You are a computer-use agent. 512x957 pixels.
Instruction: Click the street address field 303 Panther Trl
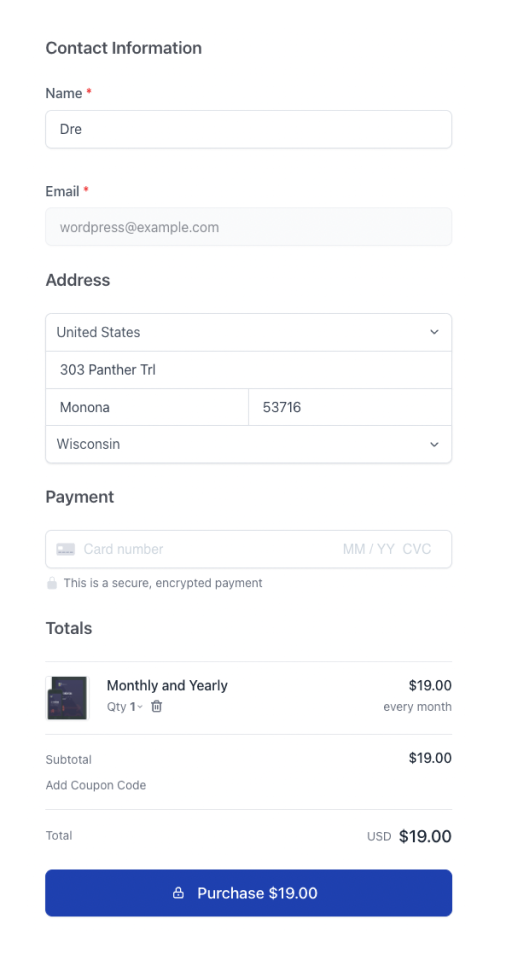(248, 370)
